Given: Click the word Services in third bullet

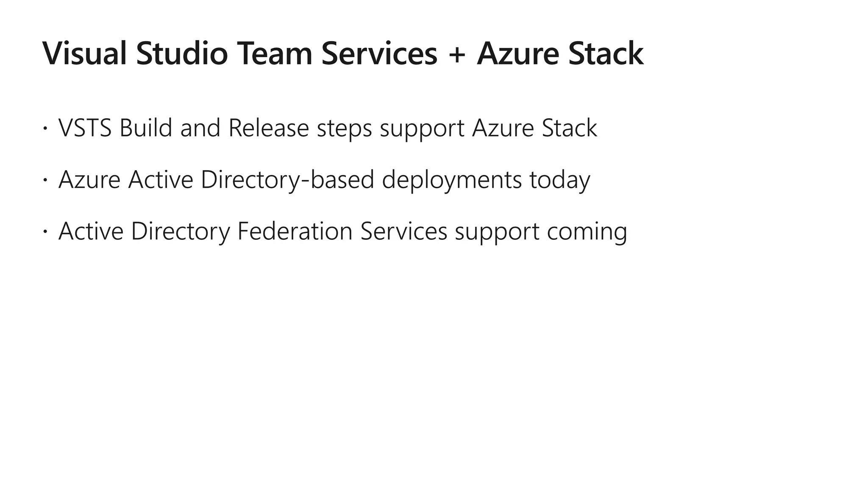Looking at the screenshot, I should coord(404,231).
